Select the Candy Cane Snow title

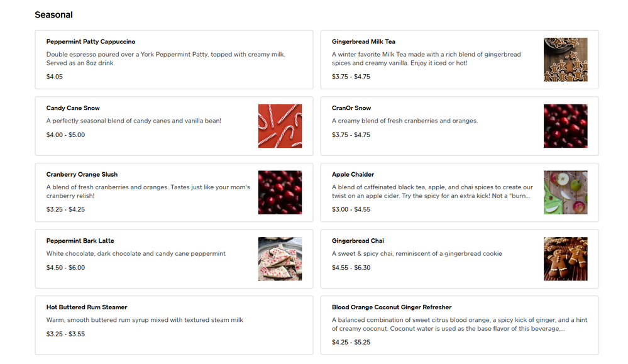click(73, 108)
